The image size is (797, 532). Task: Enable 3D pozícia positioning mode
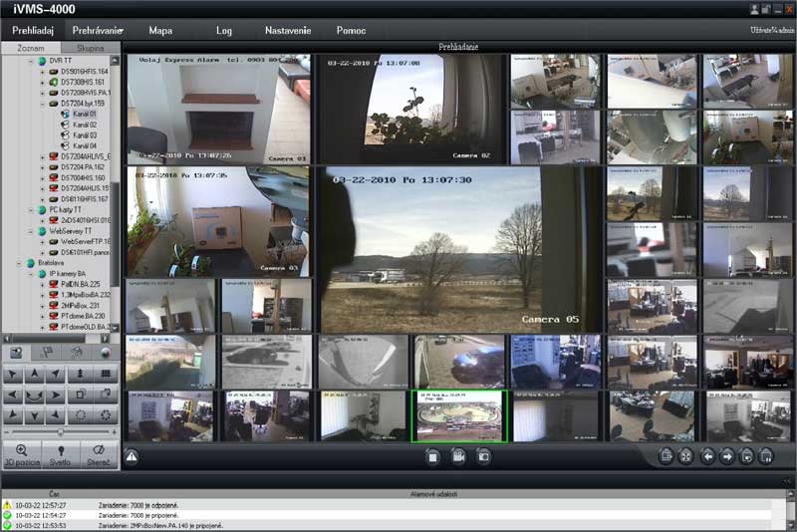pyautogui.click(x=22, y=455)
